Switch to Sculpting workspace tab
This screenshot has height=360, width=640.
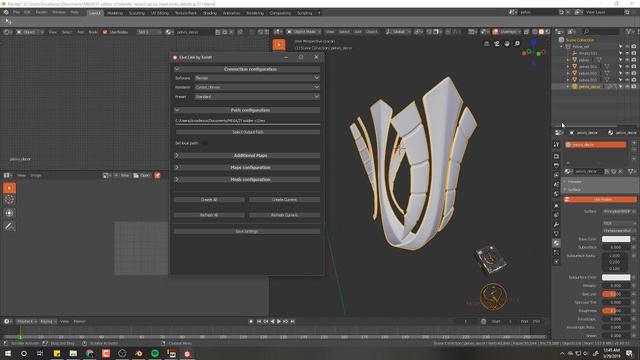pyautogui.click(x=137, y=13)
